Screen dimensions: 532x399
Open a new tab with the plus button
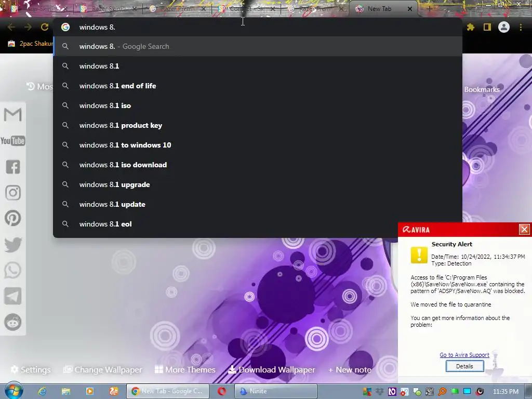429,9
